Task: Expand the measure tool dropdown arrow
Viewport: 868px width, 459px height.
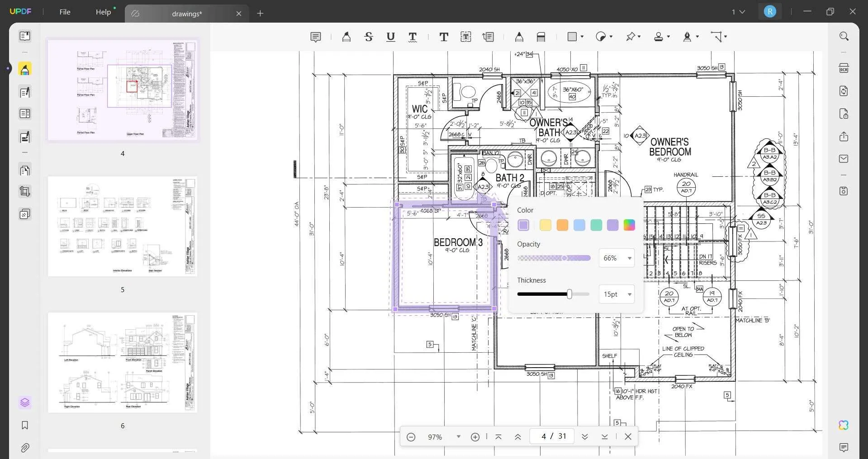Action: coord(726,37)
